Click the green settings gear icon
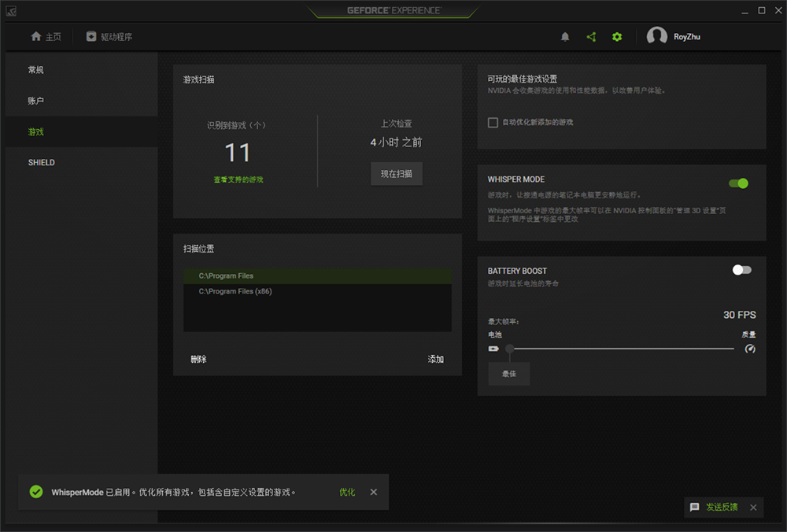Image resolution: width=787 pixels, height=532 pixels. (x=617, y=37)
